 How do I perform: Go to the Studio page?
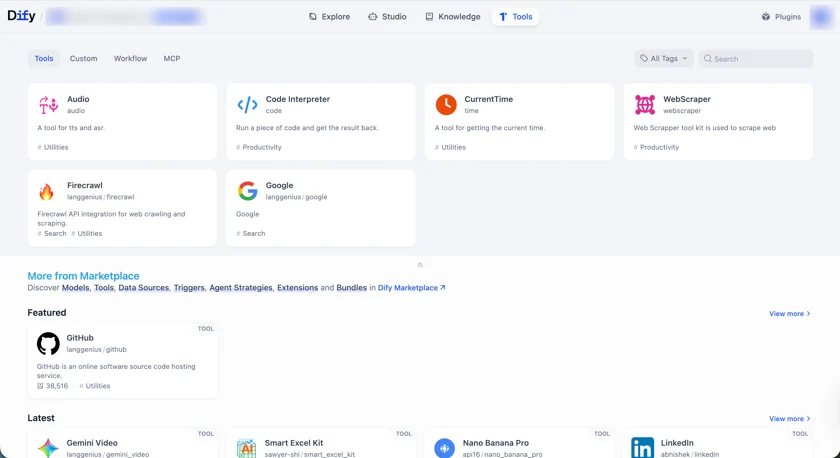(387, 17)
